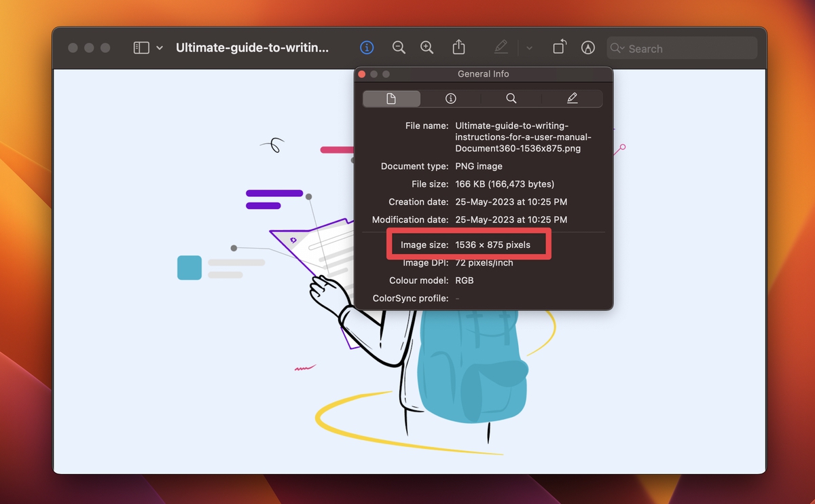The image size is (815, 504).
Task: Switch to the More Info tab
Action: coord(450,98)
